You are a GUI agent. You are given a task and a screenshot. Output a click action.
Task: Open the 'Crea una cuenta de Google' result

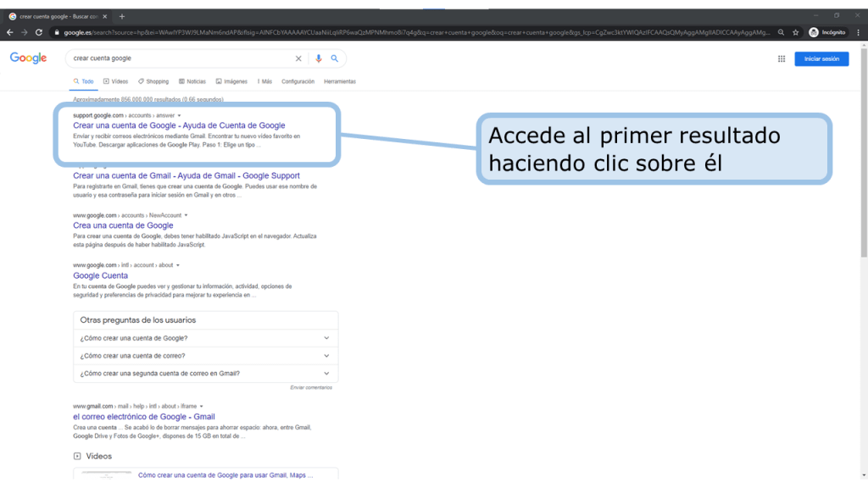(x=123, y=225)
